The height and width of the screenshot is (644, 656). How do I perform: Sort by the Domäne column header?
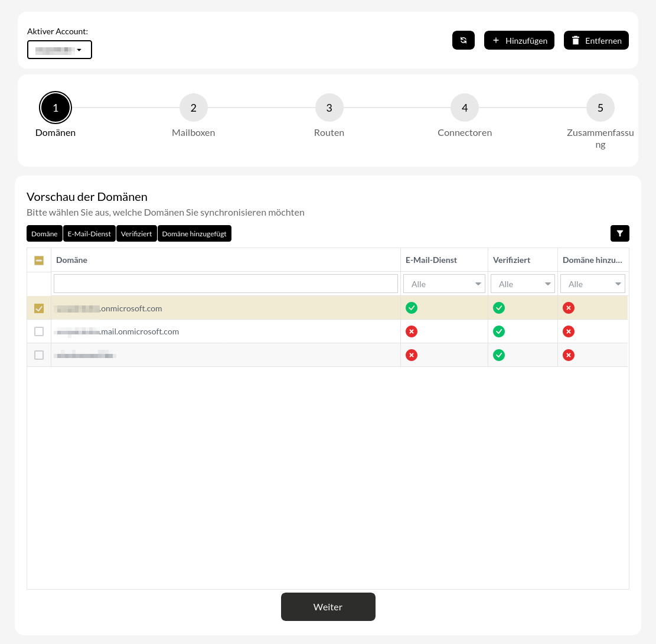(226, 260)
